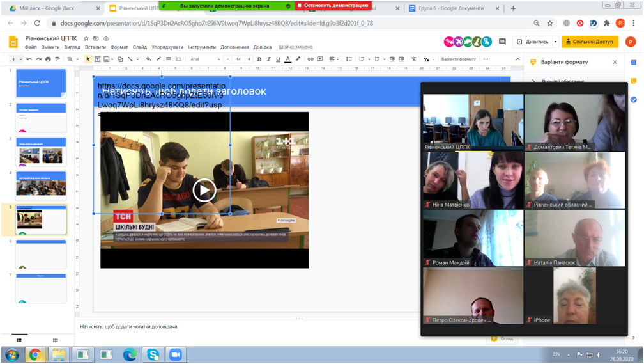Viewport: 644px width, 364px height.
Task: Select the text box tool
Action: pos(98,59)
